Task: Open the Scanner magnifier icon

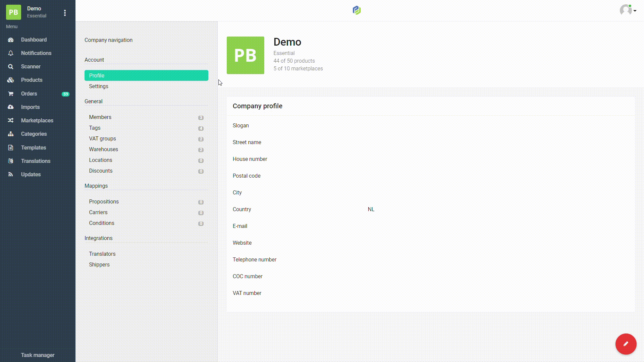Action: (11, 66)
